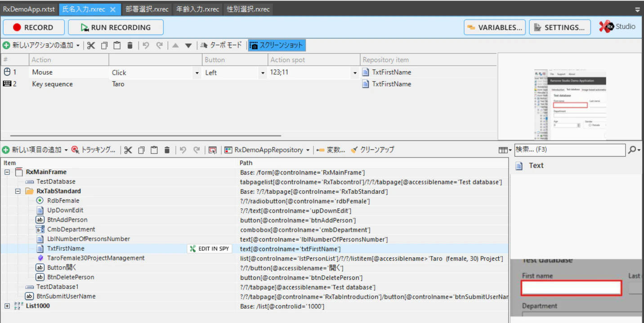
Task: Copy the selected action in actions toolbar
Action: (x=104, y=45)
